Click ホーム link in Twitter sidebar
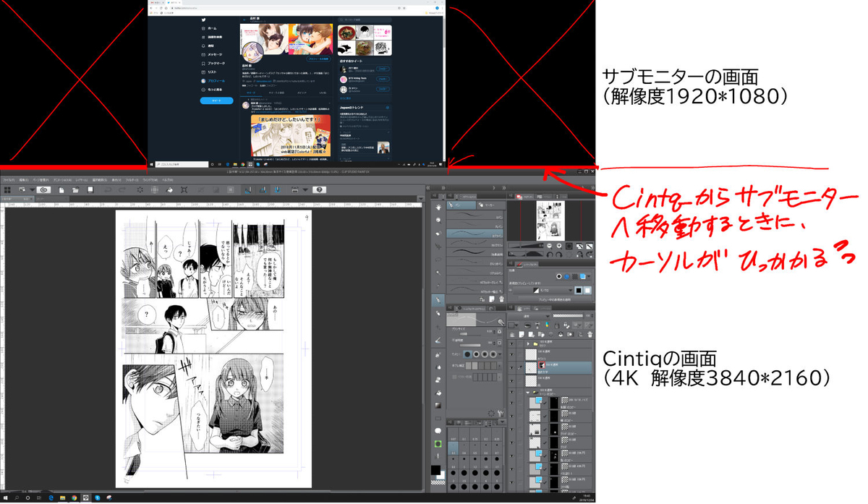Viewport: 868px width, 504px height. point(212,28)
